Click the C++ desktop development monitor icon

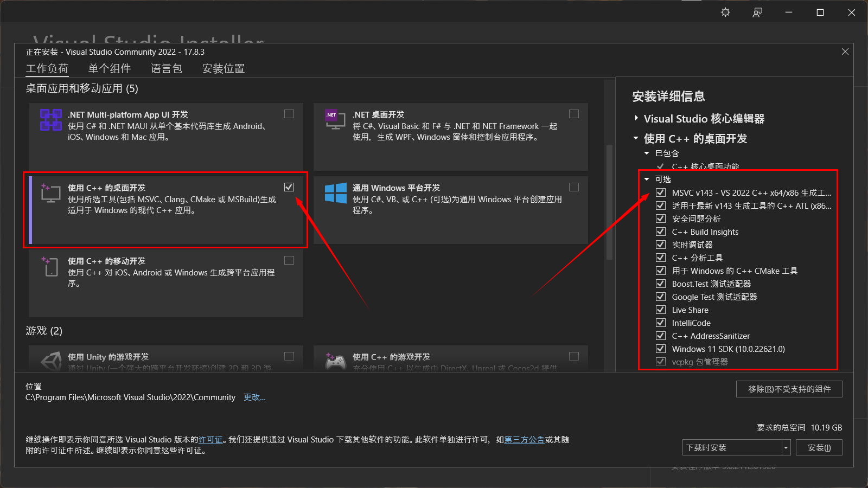[x=50, y=192]
